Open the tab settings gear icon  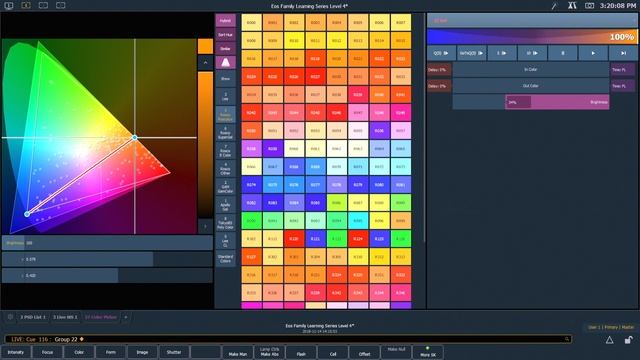[10, 317]
